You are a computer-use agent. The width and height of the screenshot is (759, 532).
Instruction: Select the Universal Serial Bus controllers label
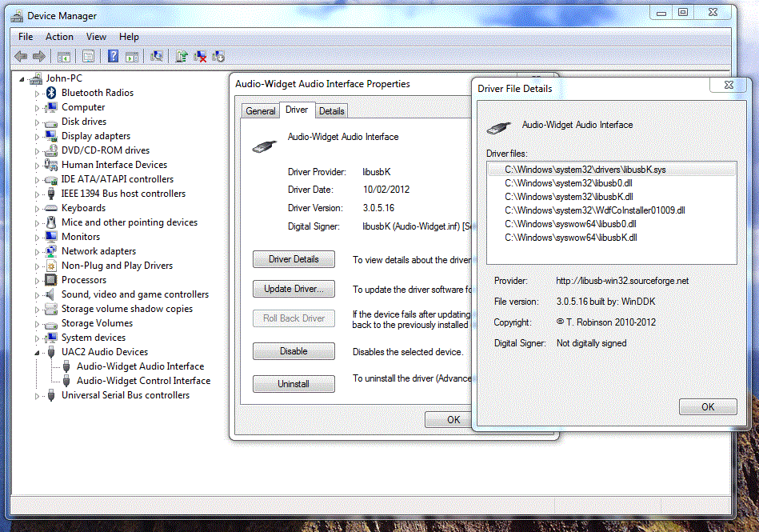(126, 395)
